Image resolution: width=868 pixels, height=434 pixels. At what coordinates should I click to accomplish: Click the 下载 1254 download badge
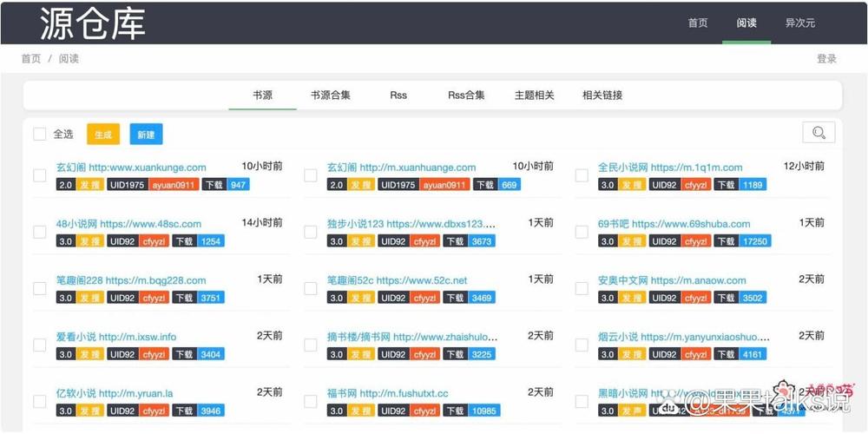198,241
